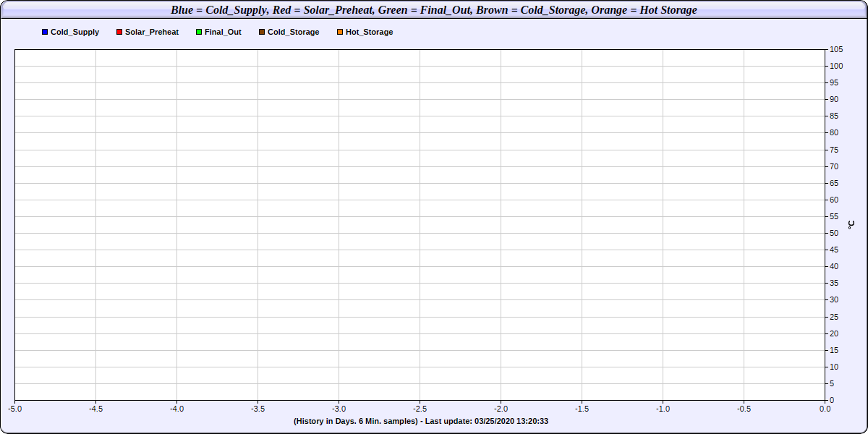
Task: Select the Hot_Storage legend label
Action: 370,33
